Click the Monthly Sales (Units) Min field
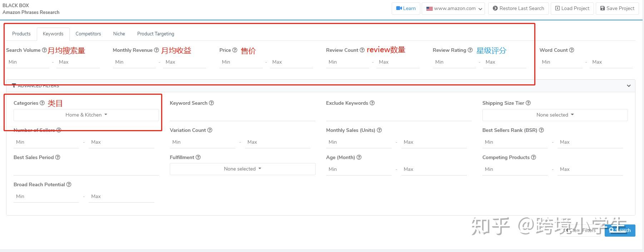The image size is (644, 252). point(359,142)
